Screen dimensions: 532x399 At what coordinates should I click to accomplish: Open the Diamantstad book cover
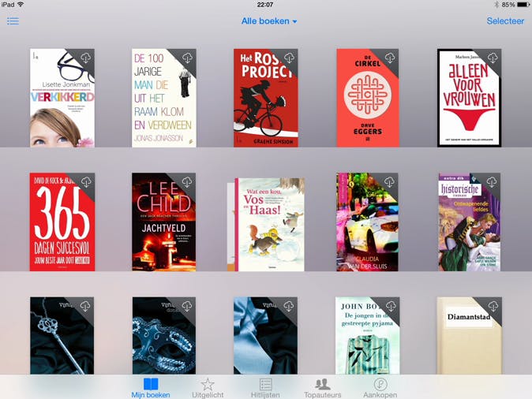point(469,336)
